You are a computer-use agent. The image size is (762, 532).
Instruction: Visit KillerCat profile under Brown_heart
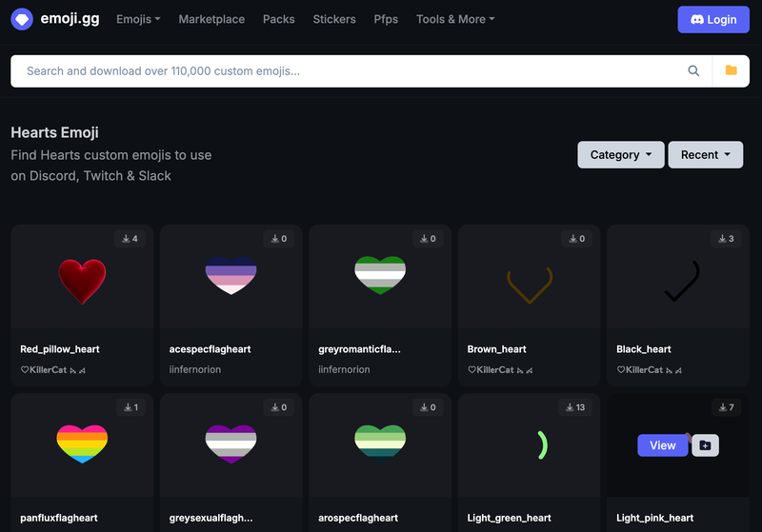[500, 370]
